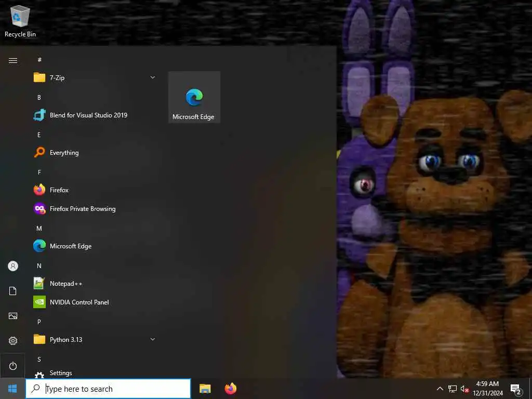Focus the taskbar search box
This screenshot has width=532, height=399.
[108, 389]
